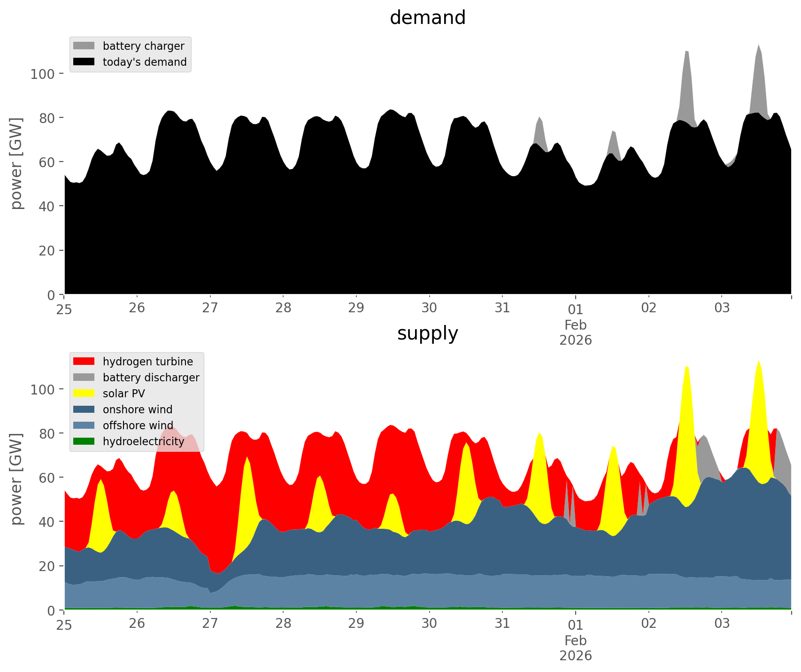This screenshot has height=672, width=801.
Task: Select the yellow solar PV legend swatch
Action: pos(84,394)
